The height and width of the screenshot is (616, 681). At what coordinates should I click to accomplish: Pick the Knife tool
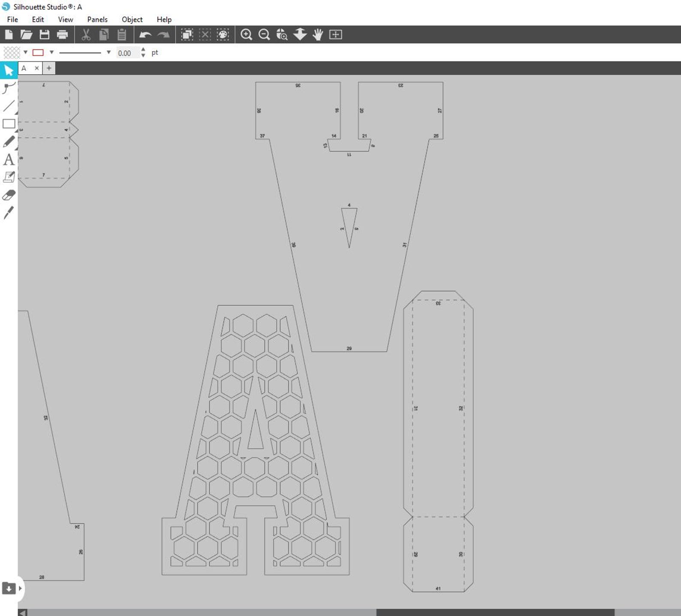coord(9,213)
